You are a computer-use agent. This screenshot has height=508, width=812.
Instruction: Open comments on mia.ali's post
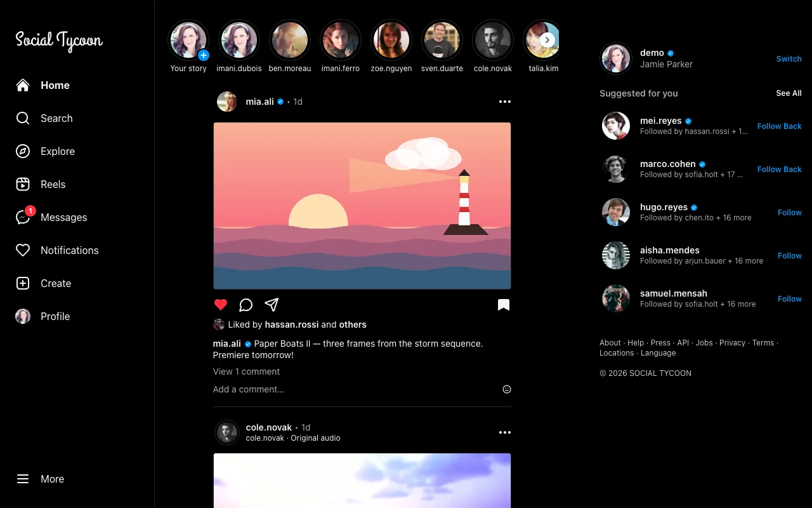click(246, 305)
